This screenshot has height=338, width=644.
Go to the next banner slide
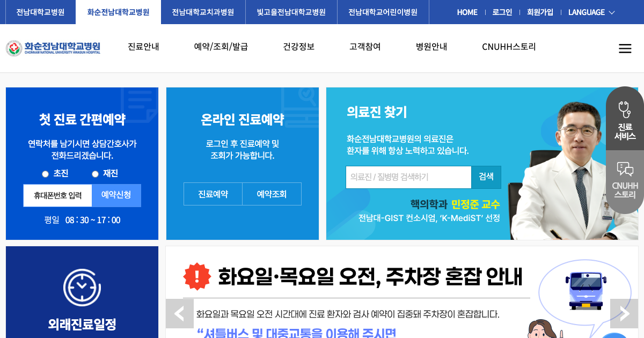click(624, 313)
